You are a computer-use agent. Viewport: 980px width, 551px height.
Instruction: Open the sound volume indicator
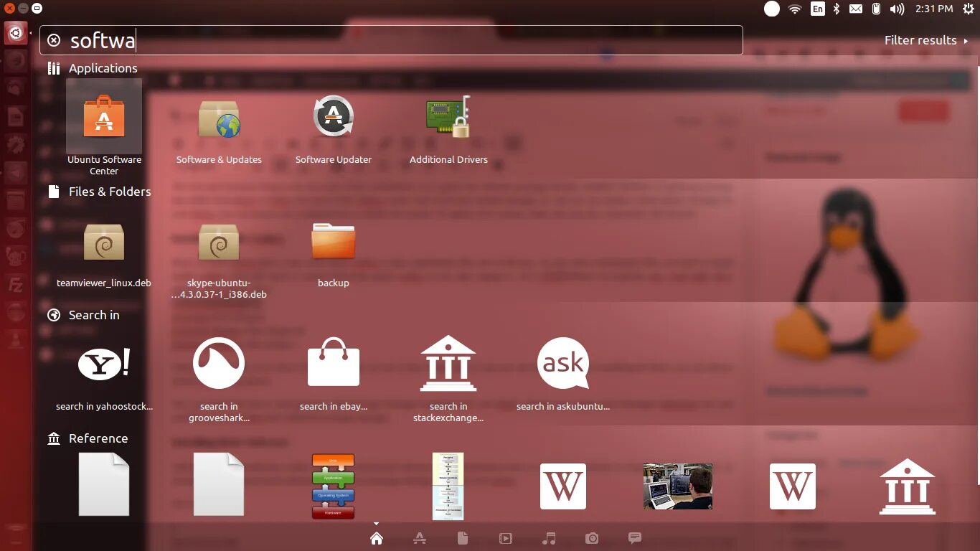(x=897, y=9)
